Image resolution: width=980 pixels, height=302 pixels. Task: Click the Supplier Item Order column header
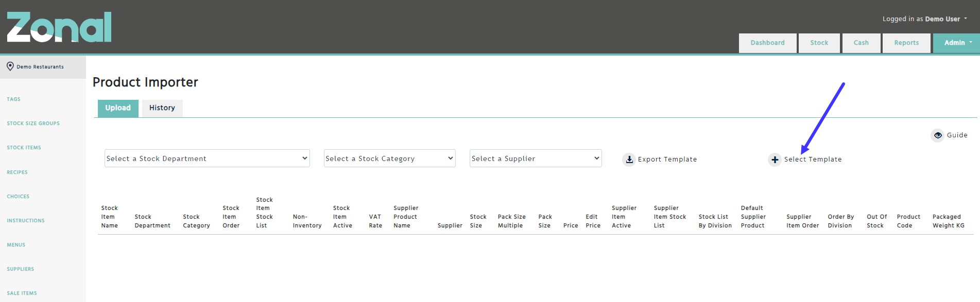[802, 221]
